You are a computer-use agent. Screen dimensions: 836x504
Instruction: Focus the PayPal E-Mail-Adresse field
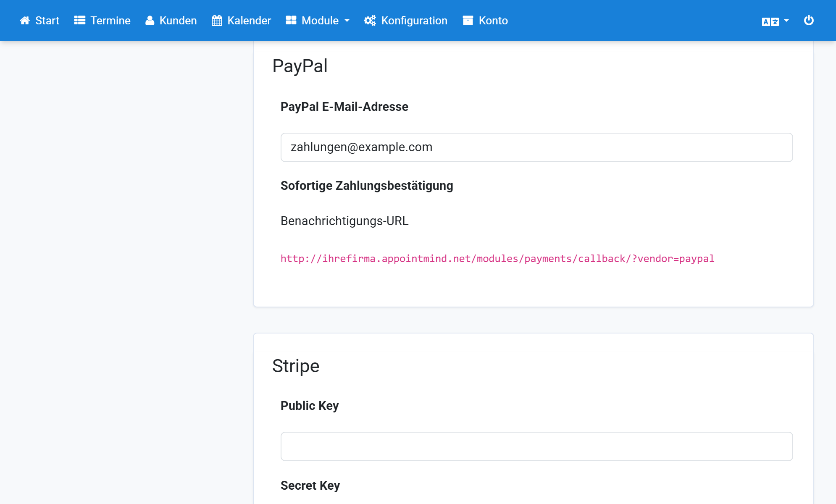click(x=536, y=147)
